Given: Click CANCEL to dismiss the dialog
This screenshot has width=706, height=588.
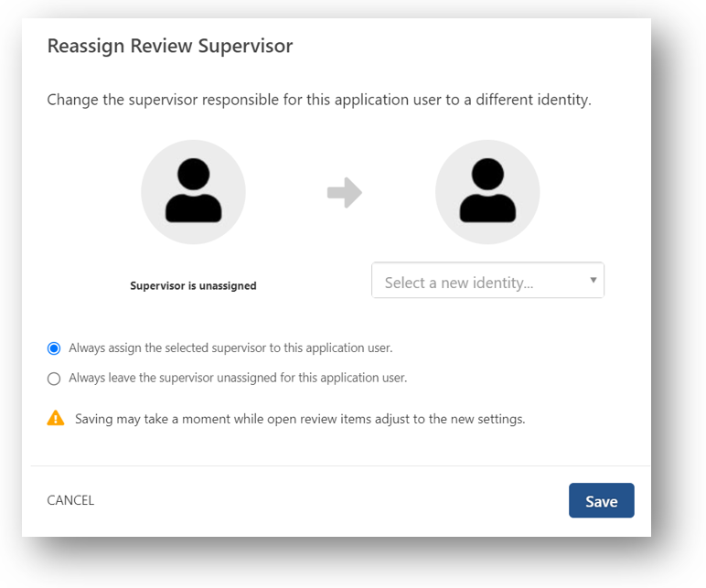Looking at the screenshot, I should click(70, 500).
